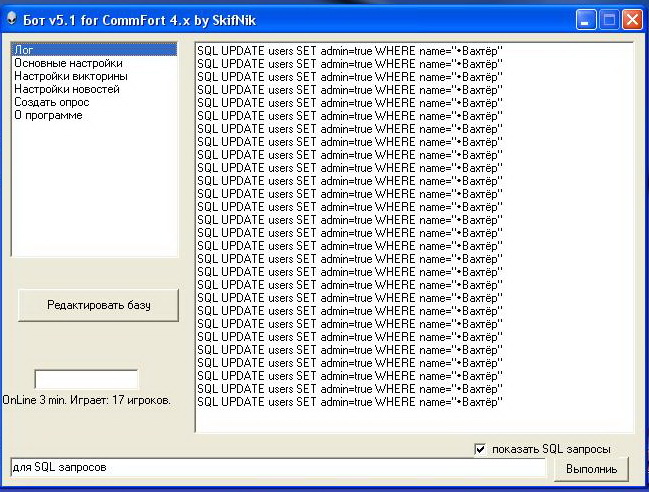Click the bot application icon in title bar
The height and width of the screenshot is (492, 649).
pyautogui.click(x=13, y=18)
